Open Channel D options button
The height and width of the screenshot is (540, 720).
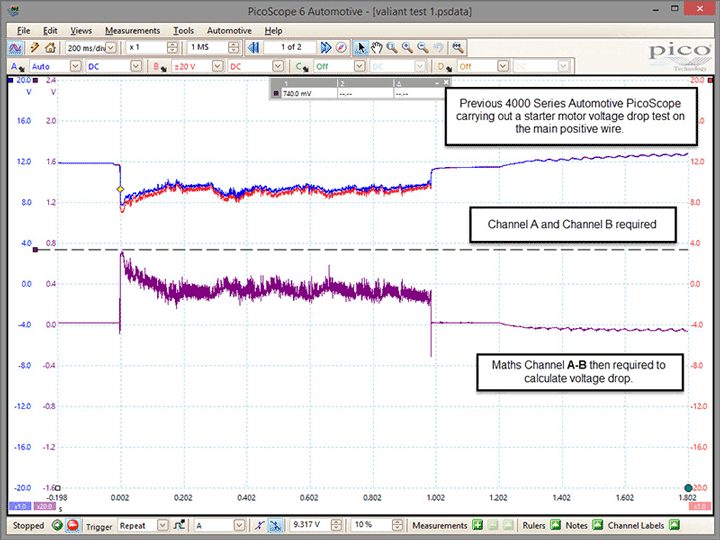pos(444,67)
